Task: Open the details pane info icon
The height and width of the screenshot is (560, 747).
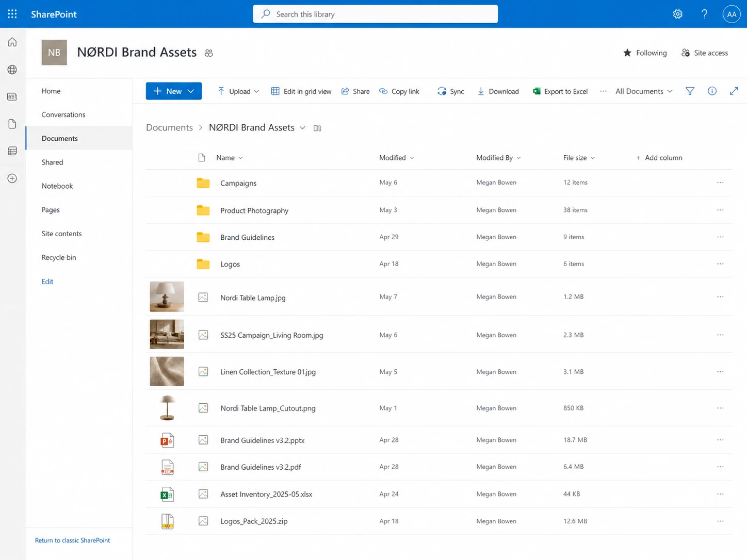Action: (x=712, y=91)
